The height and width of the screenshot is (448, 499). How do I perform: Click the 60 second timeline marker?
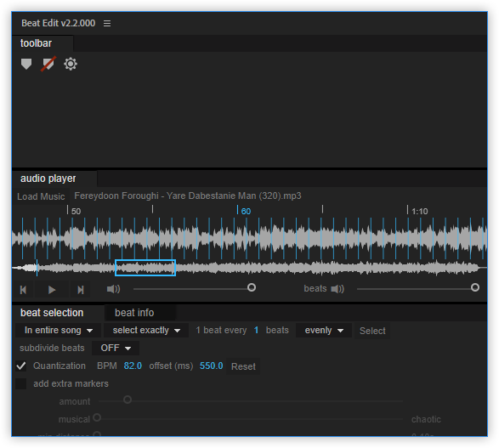(x=244, y=211)
